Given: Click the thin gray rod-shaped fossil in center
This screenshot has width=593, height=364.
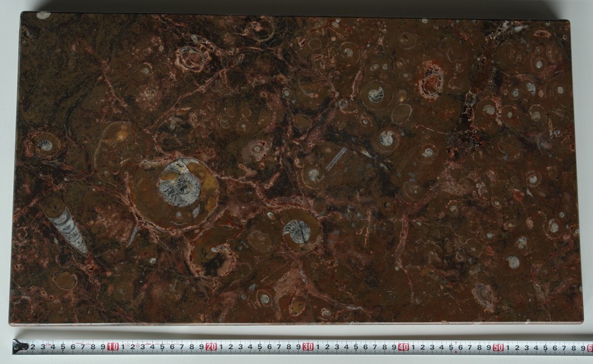Looking at the screenshot, I should (x=335, y=159).
